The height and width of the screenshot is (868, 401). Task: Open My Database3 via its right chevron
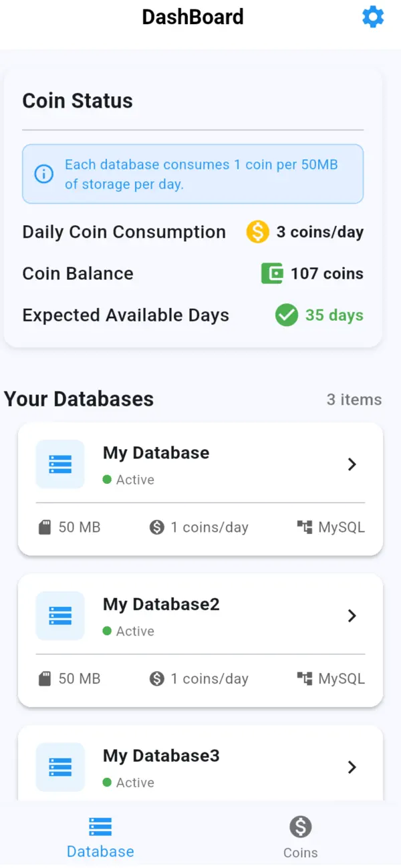coord(352,767)
